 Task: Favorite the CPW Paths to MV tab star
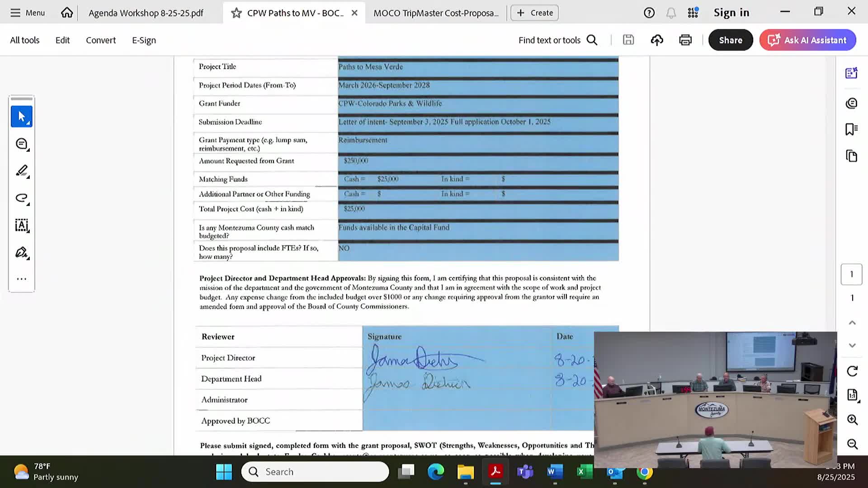click(236, 13)
